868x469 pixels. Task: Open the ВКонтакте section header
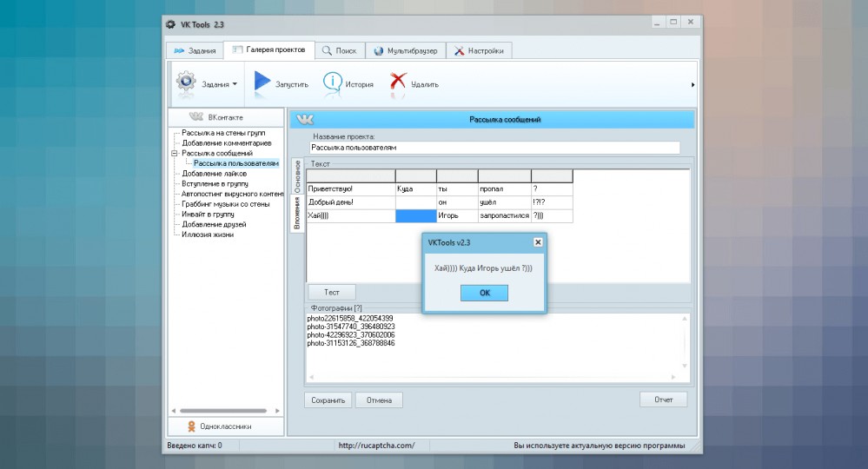(226, 117)
